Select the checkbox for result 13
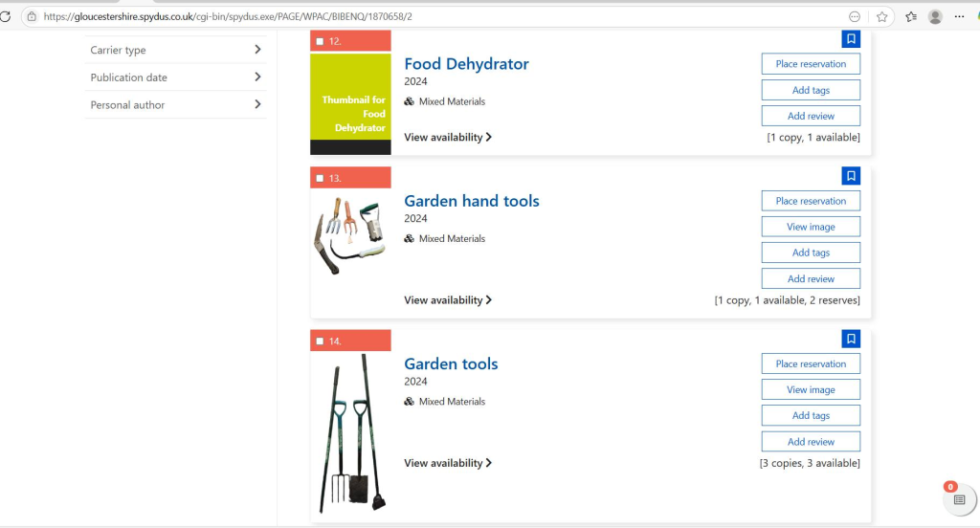This screenshot has width=980, height=528. 320,179
